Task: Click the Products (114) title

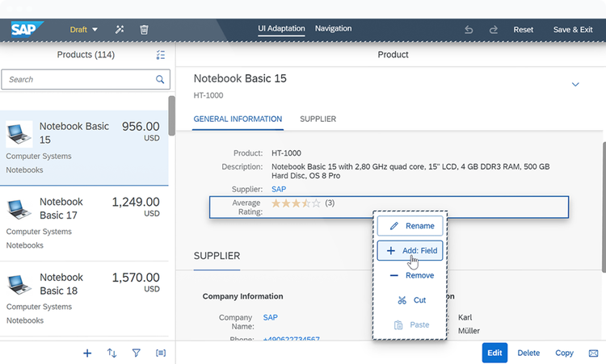Action: pyautogui.click(x=86, y=55)
